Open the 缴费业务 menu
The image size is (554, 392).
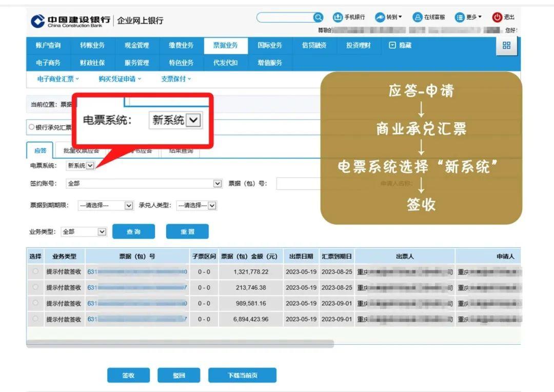(x=181, y=45)
